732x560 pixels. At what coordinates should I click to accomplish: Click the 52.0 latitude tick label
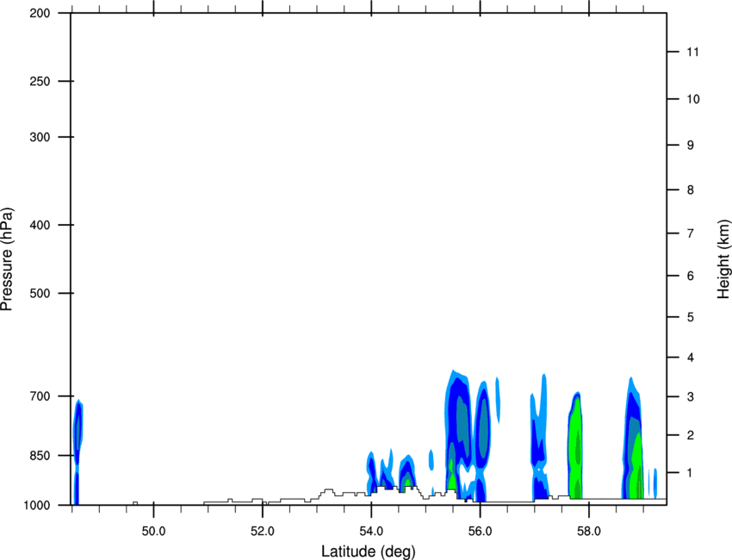[x=263, y=532]
